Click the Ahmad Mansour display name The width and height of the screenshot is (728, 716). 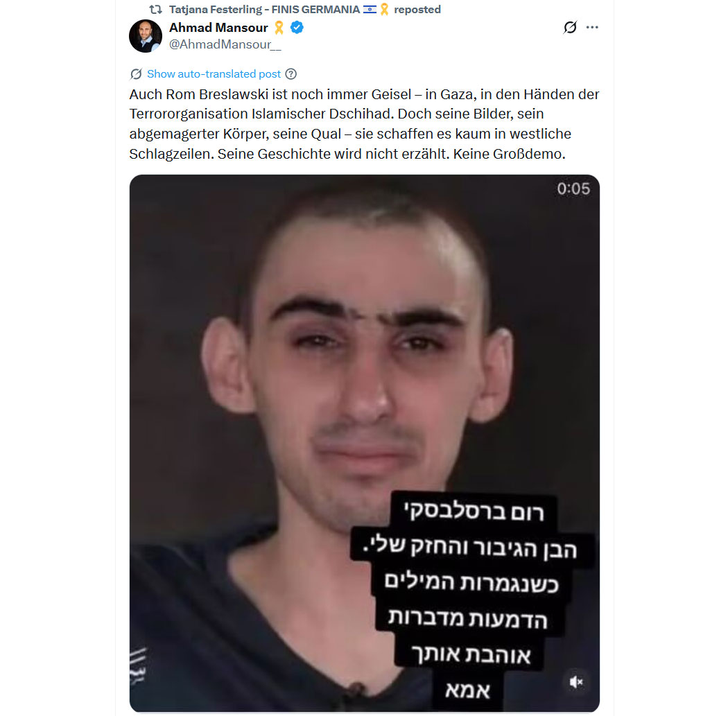click(x=218, y=28)
